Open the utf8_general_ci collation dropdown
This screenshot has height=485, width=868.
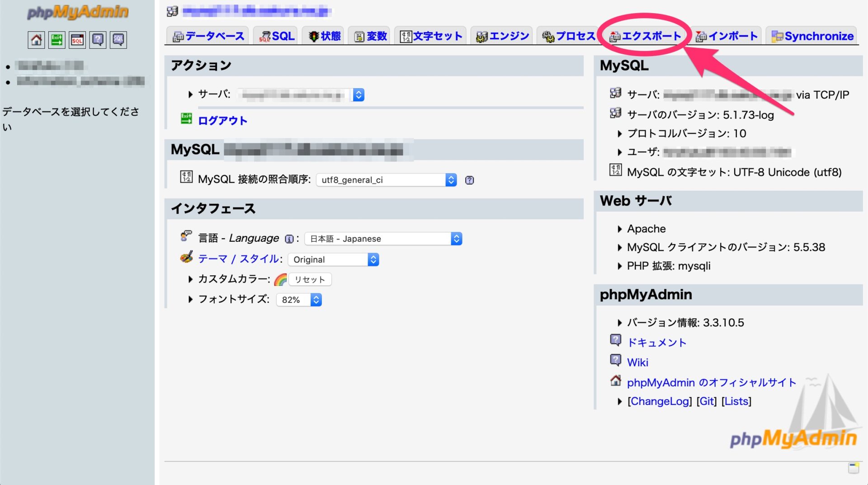(x=386, y=180)
